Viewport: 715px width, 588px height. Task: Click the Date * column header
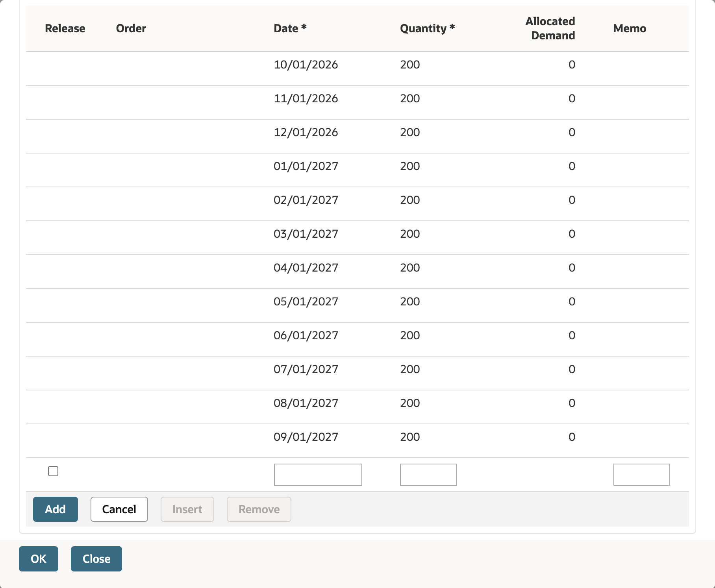pos(290,28)
